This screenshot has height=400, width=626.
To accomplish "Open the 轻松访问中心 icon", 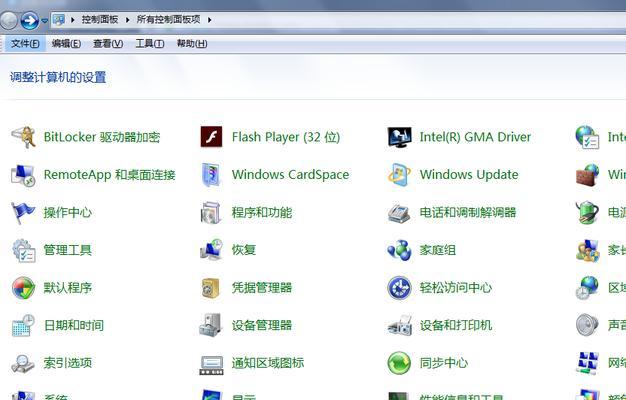I will point(399,288).
